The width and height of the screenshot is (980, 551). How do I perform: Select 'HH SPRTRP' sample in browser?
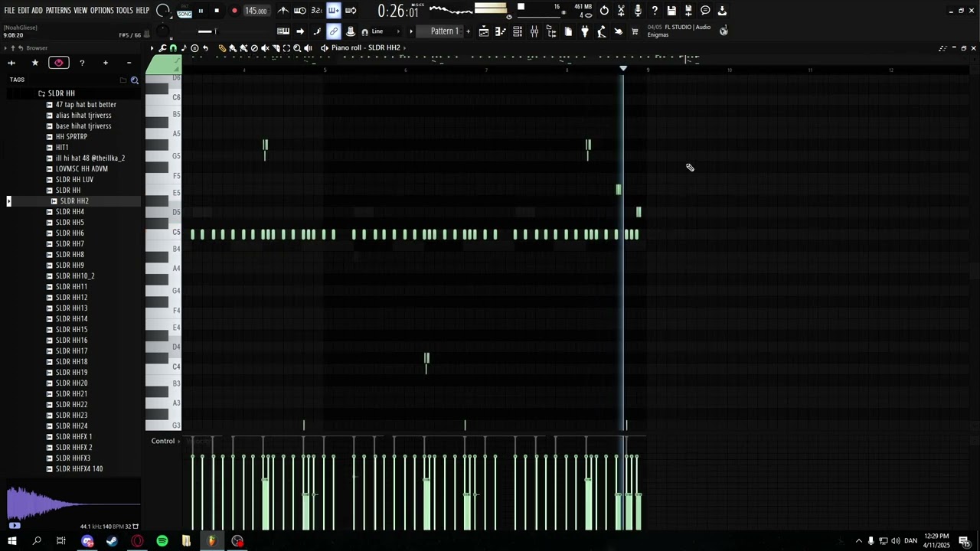(71, 137)
